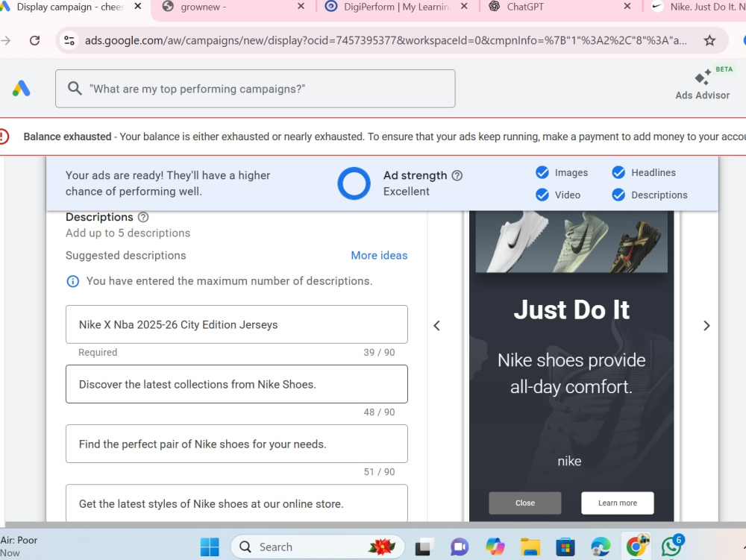The image size is (746, 560).
Task: Click the nike business name in preview
Action: (569, 461)
